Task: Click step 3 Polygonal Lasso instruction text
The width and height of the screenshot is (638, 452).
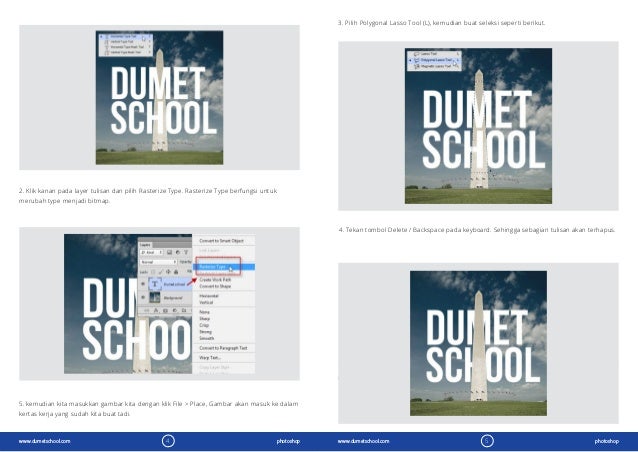Action: (x=441, y=23)
